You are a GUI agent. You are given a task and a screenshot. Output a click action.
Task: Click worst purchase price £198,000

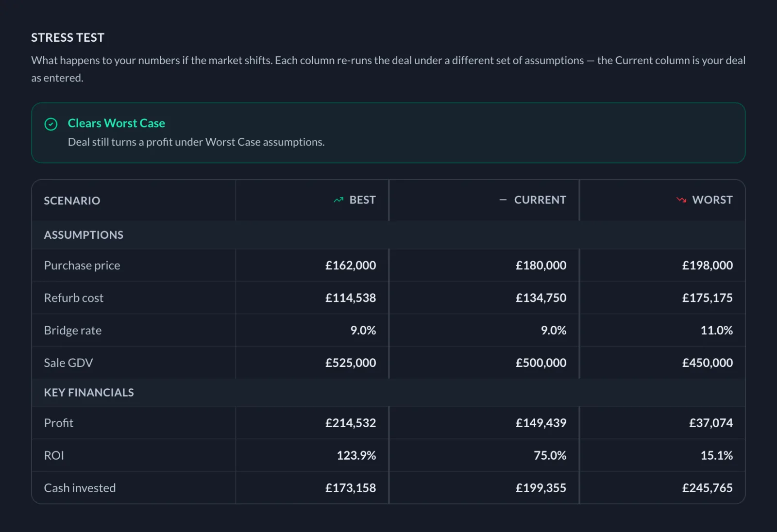(x=708, y=266)
